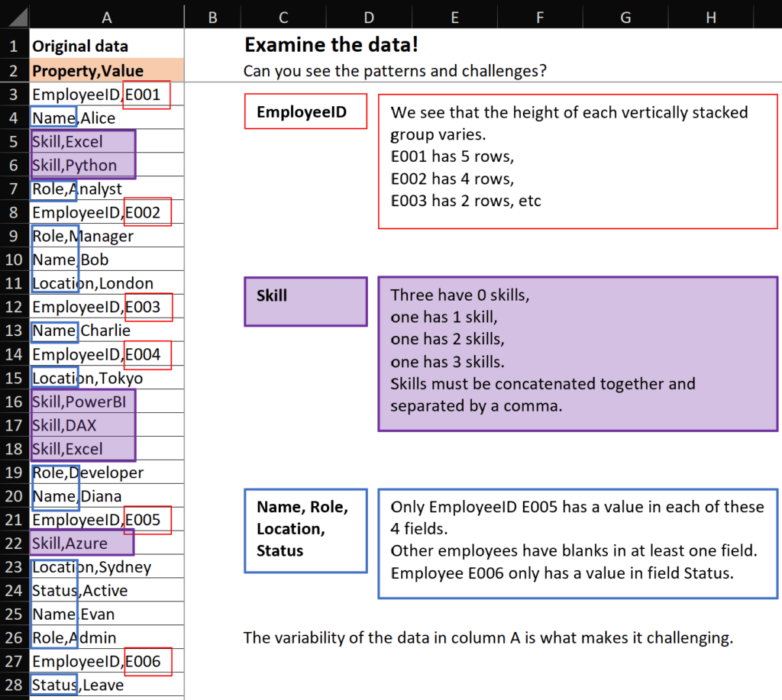Click cell with Status,Leave

coord(107,685)
